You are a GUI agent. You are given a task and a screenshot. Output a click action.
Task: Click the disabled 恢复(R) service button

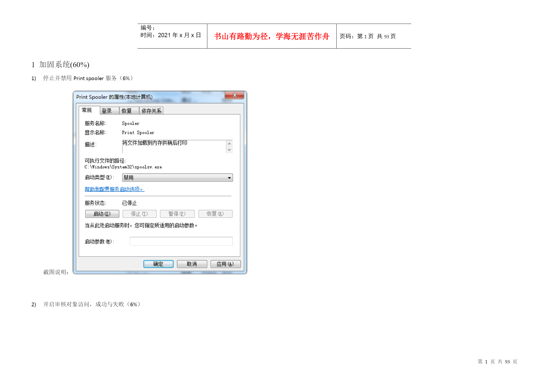215,214
